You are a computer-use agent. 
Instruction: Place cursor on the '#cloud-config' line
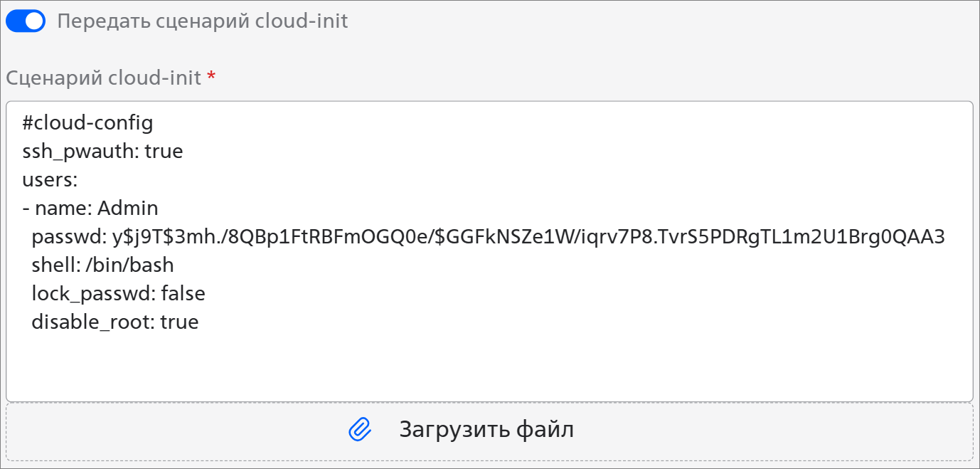pyautogui.click(x=87, y=123)
